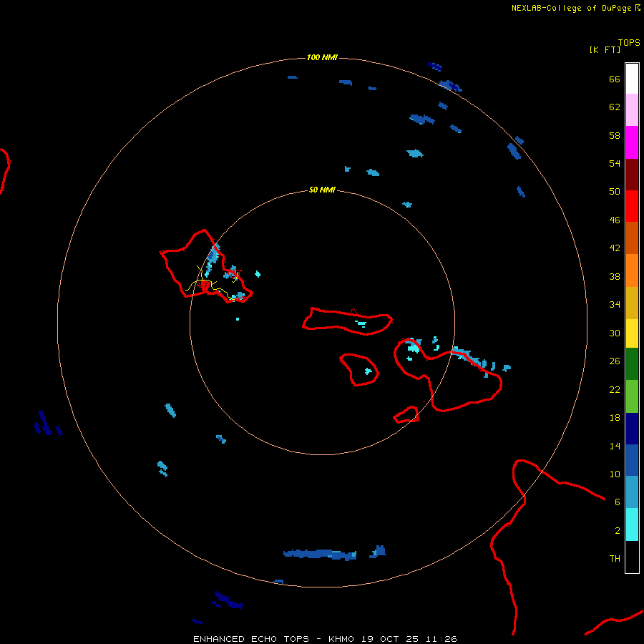Click the [K FT] units label
Image resolution: width=644 pixels, height=644 pixels.
605,49
